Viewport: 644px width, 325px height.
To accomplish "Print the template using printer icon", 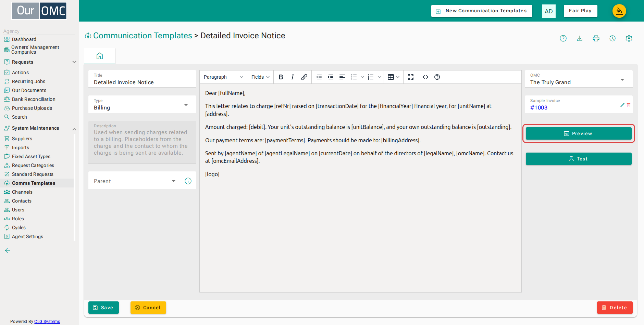I will pyautogui.click(x=596, y=38).
